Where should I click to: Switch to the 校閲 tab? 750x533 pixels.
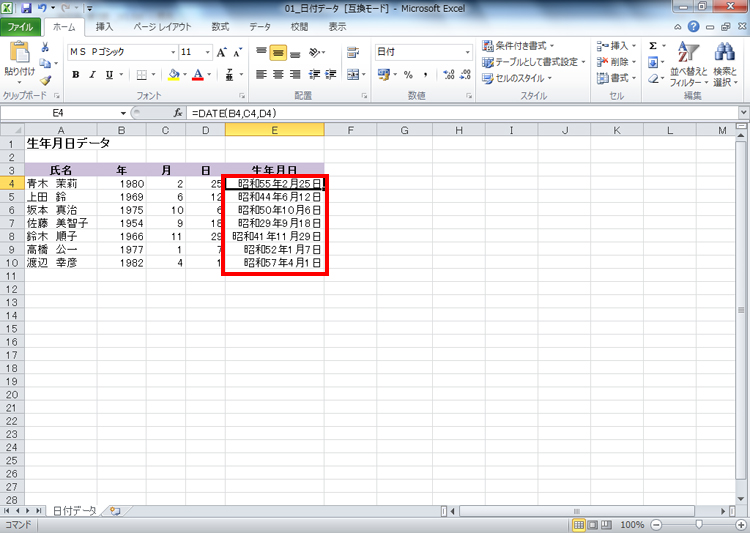click(x=299, y=27)
